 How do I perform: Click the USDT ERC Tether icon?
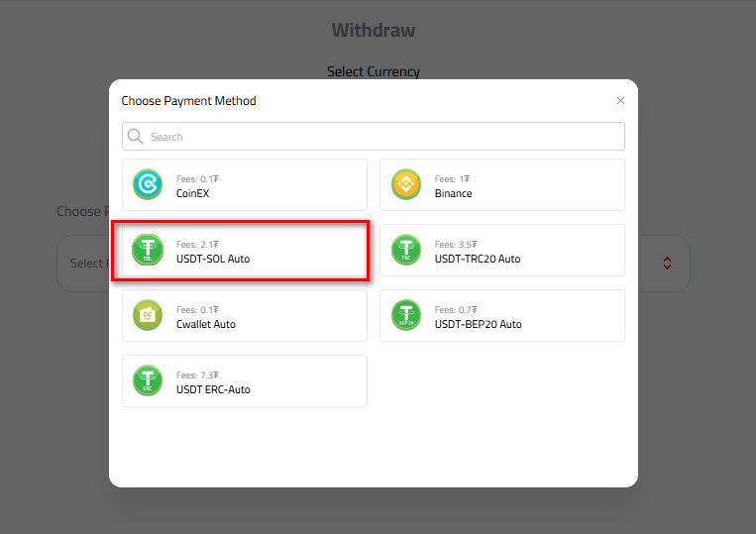148,380
